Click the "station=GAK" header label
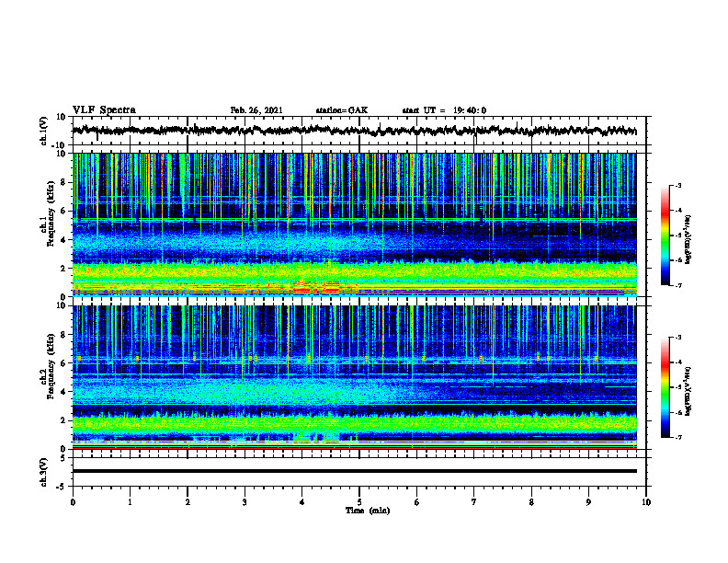The height and width of the screenshot is (563, 728). [x=342, y=110]
